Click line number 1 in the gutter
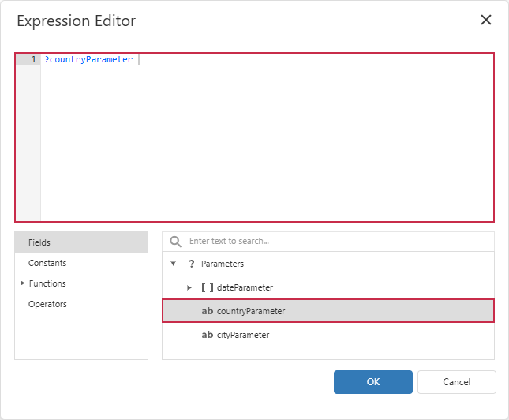Viewport: 509px width, 420px height. pos(33,59)
